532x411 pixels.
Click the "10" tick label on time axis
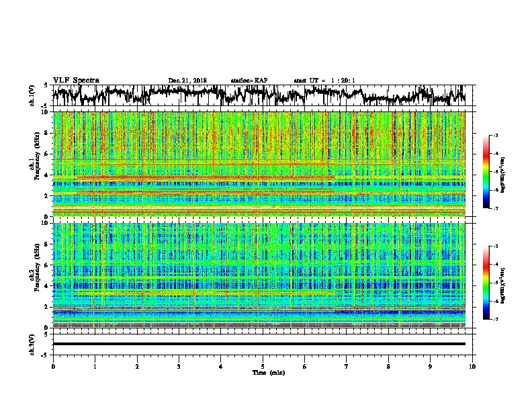(472, 367)
